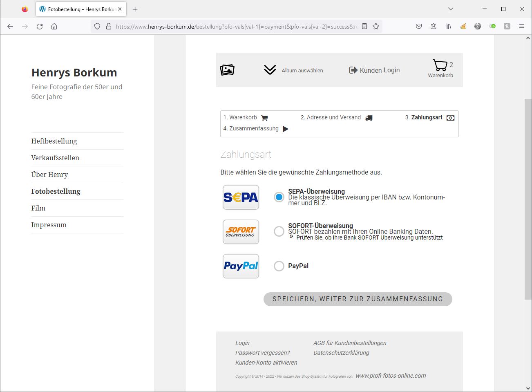Open Heftbestellung in sidebar menu
The width and height of the screenshot is (532, 392).
point(54,141)
